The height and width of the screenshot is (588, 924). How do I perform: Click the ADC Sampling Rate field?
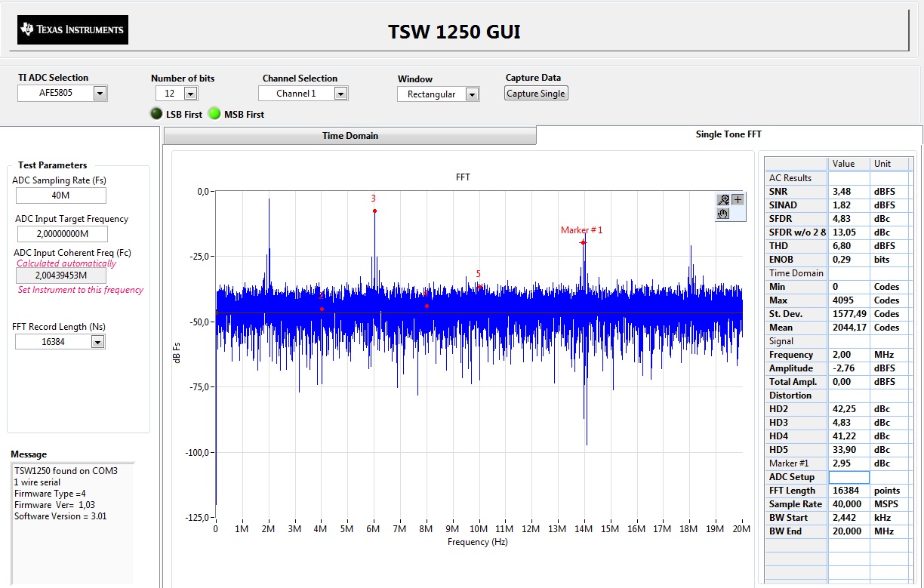(61, 195)
